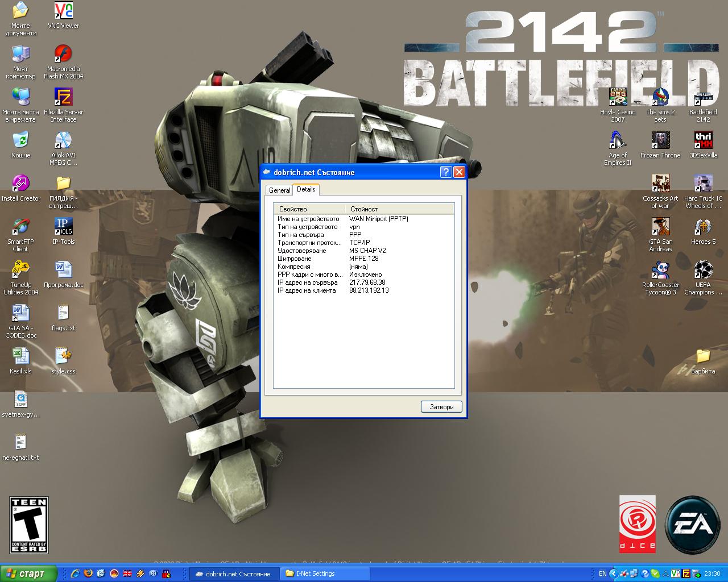This screenshot has width=728, height=582.
Task: Launch Internet Explorer from Quick Launch
Action: [75, 574]
